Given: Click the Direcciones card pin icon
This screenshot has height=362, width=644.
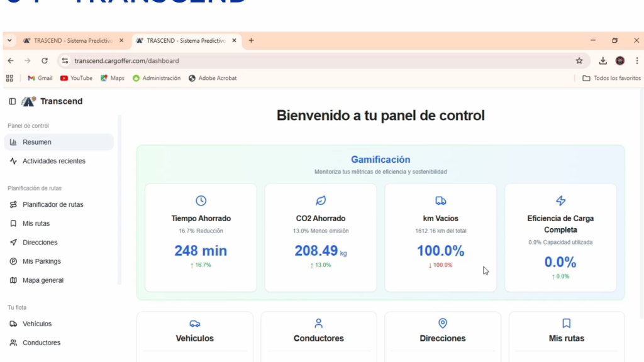Looking at the screenshot, I should click(443, 323).
